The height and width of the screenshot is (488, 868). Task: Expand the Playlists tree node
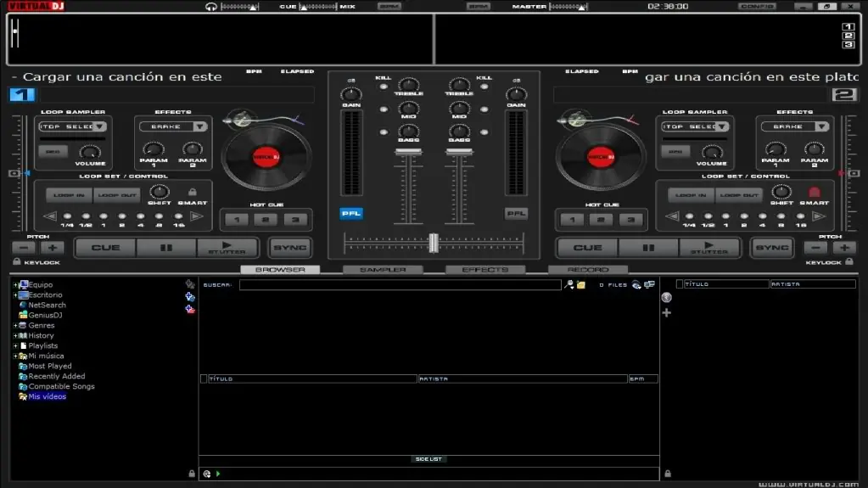click(15, 345)
